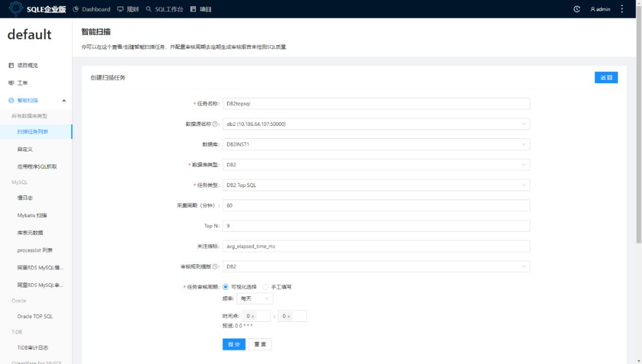Open the vertical three-dots more menu
The image size is (642, 364).
click(x=622, y=9)
